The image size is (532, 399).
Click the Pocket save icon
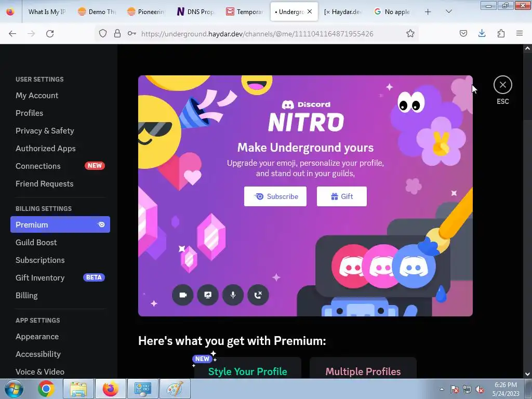pos(463,33)
